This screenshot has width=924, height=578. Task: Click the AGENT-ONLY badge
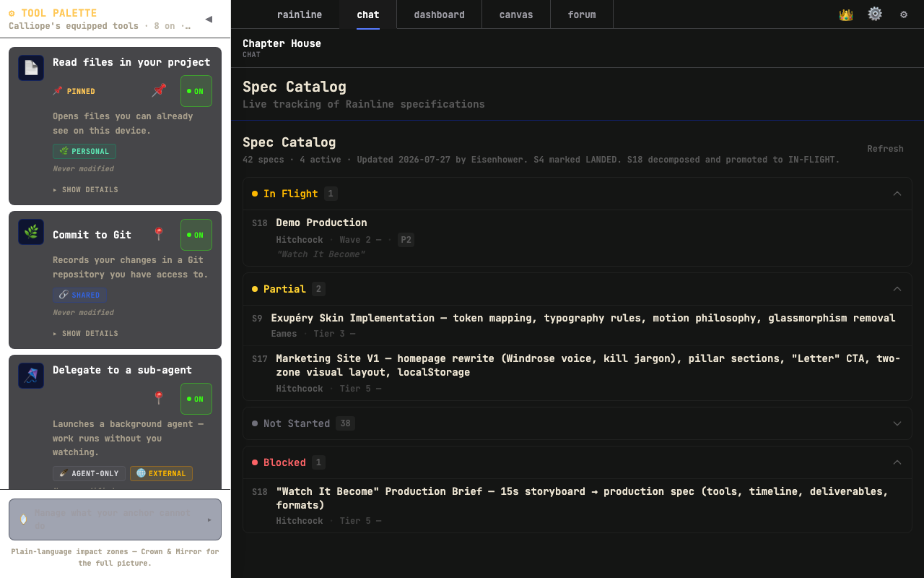(x=89, y=473)
